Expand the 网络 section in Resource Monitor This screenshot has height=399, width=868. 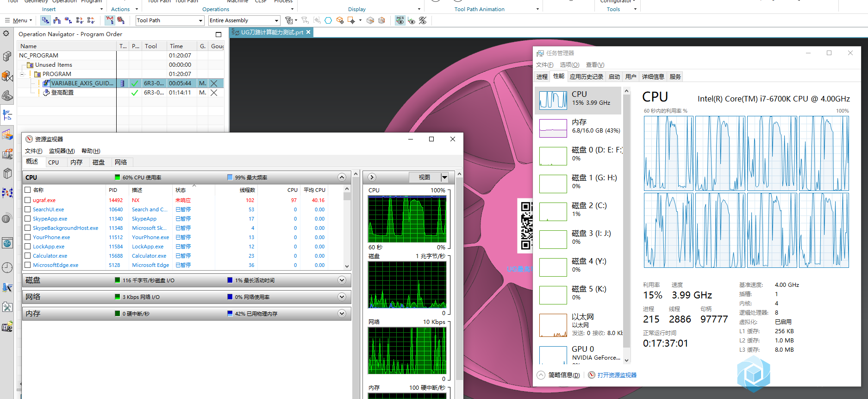(342, 297)
